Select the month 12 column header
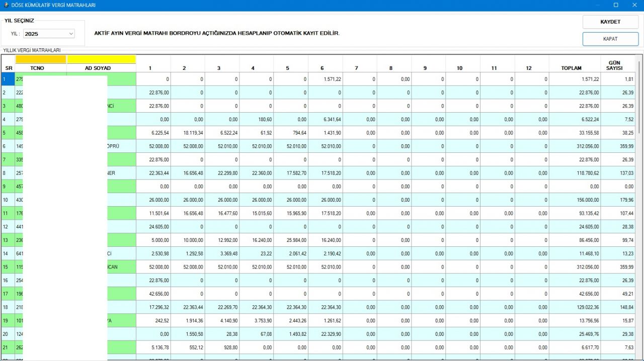This screenshot has width=644, height=361. tap(531, 68)
